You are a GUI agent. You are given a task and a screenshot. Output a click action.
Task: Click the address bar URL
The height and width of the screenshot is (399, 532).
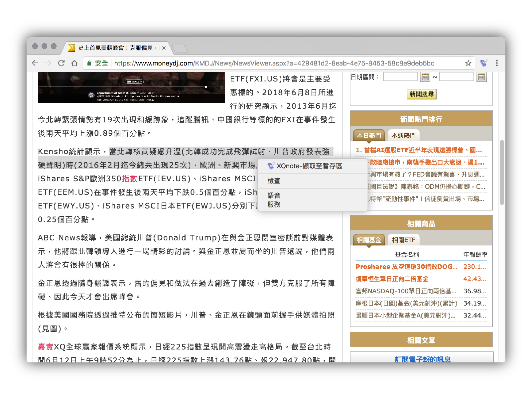point(274,63)
